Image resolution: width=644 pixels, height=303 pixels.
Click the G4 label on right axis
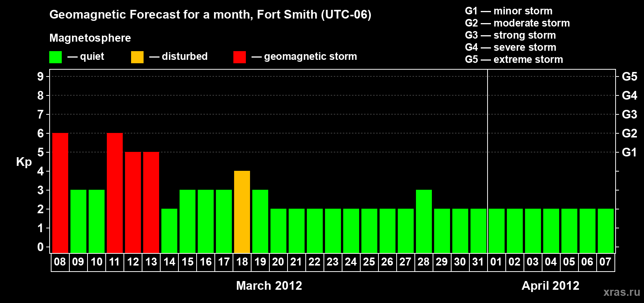(630, 95)
